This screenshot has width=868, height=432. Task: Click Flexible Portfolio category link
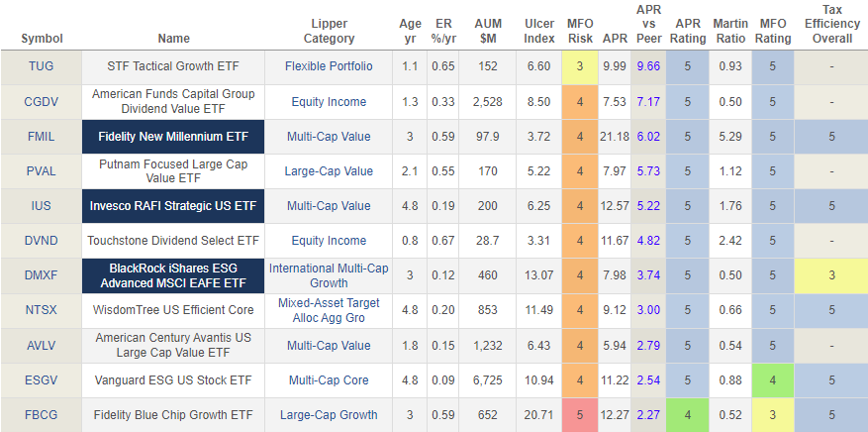329,66
